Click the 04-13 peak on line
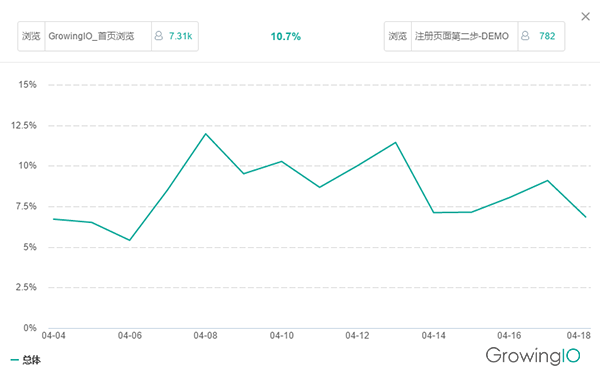The image size is (600, 384). pyautogui.click(x=395, y=143)
